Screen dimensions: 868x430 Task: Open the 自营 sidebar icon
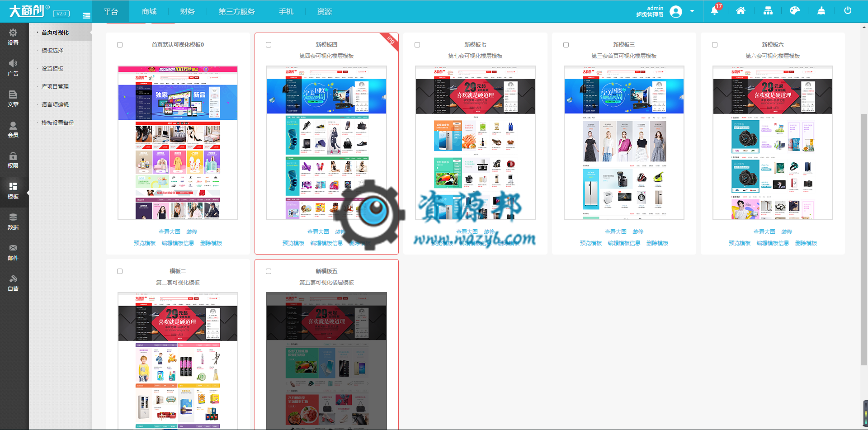(13, 279)
